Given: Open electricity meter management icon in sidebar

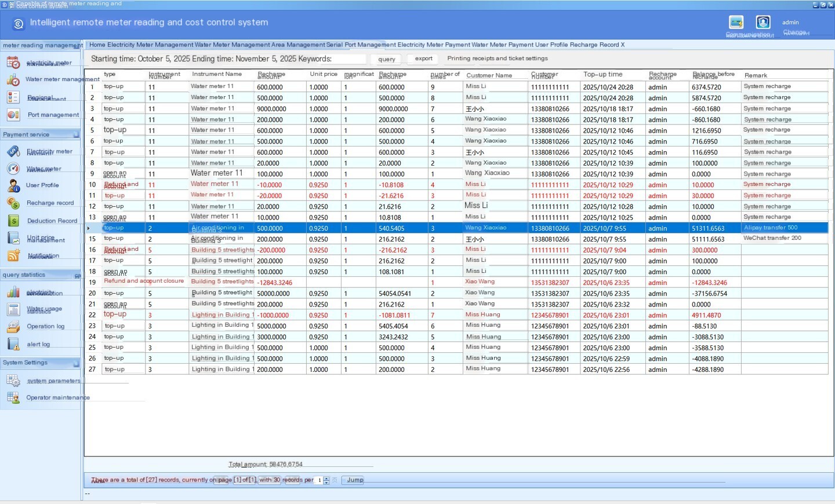Looking at the screenshot, I should pos(13,63).
